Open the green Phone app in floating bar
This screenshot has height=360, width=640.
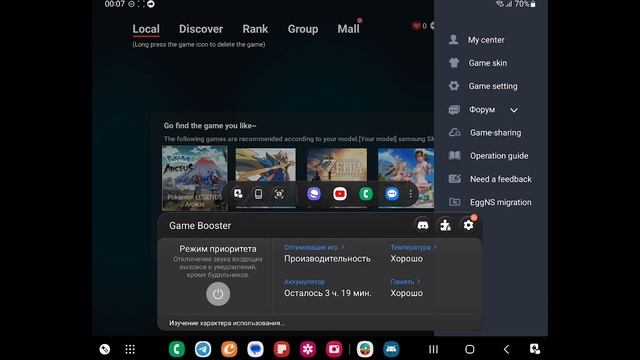(366, 193)
